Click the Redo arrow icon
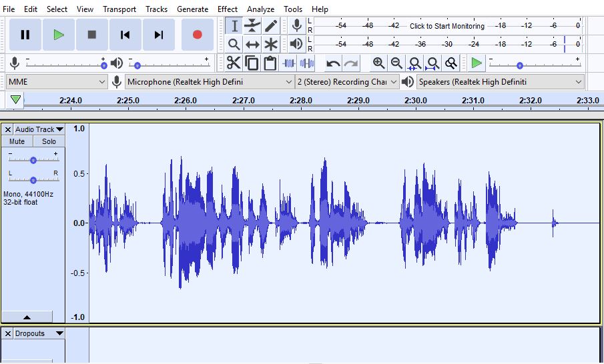Screen dimensions: 604x364 tap(351, 63)
